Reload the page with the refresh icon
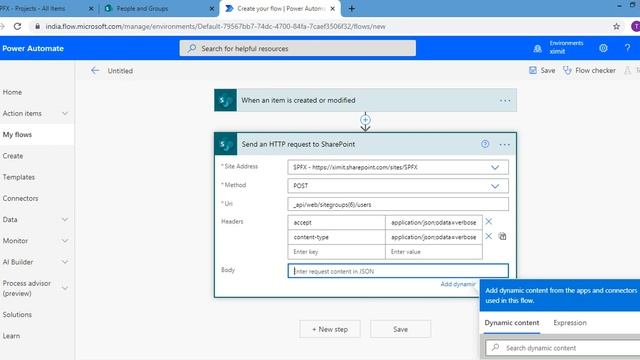 17,27
